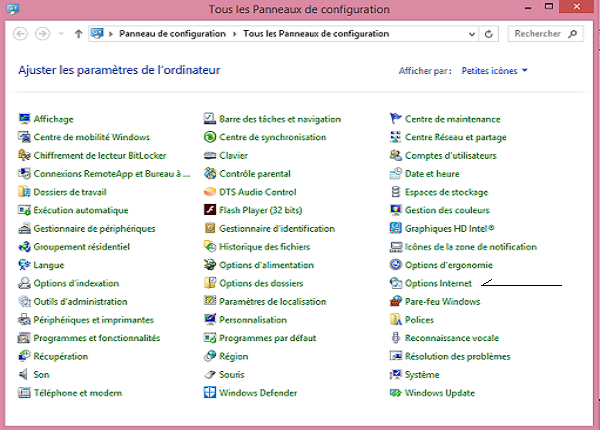Click the Centre de maintenance flag icon

395,119
